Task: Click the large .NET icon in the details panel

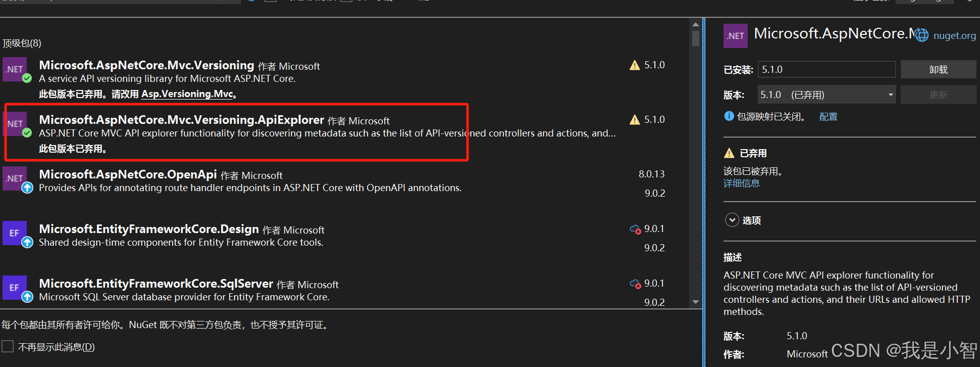Action: point(736,36)
